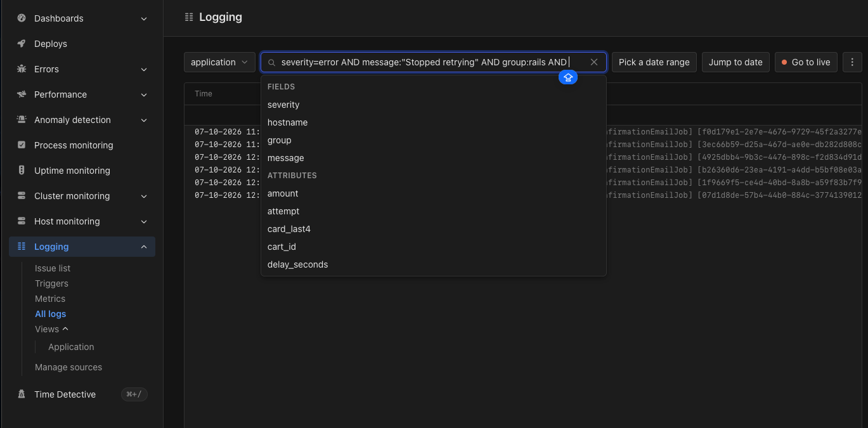Viewport: 868px width, 428px height.
Task: Click Pick a date range button
Action: (x=654, y=62)
